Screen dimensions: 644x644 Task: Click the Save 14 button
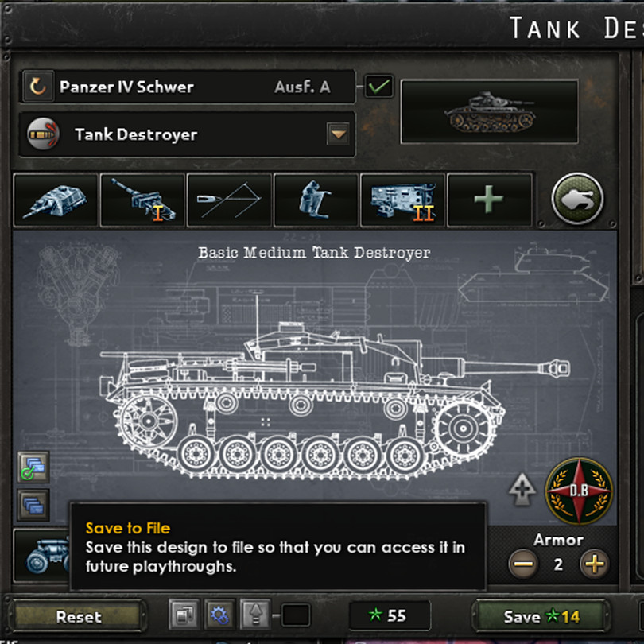(541, 616)
